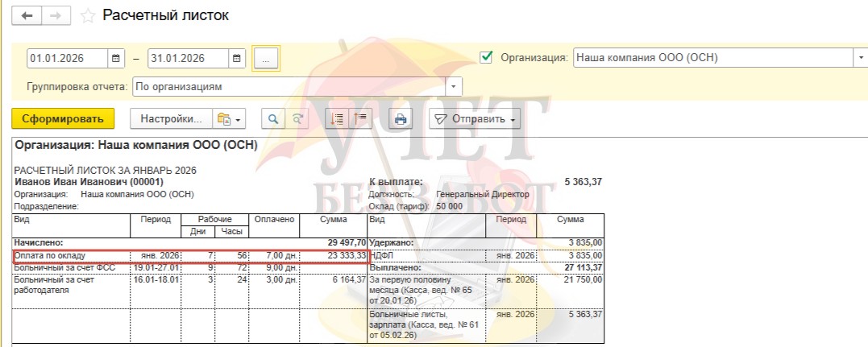Image resolution: width=868 pixels, height=347 pixels.
Task: Click the Оплата по окладу row label
Action: (50, 256)
